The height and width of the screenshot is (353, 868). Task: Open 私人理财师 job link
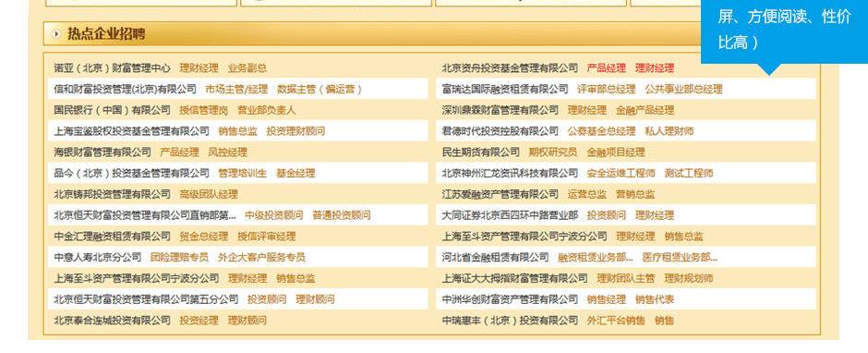pyautogui.click(x=669, y=131)
